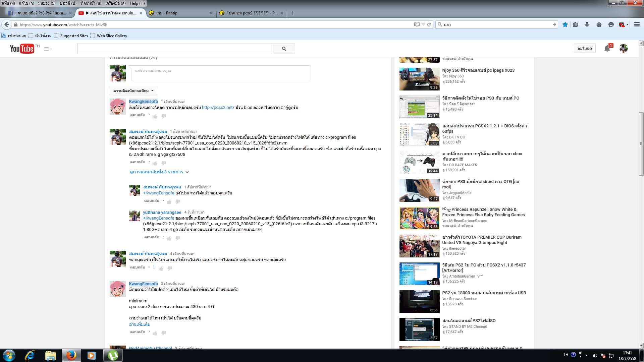Image resolution: width=644 pixels, height=362 pixels.
Task: Click the page vertical scrollbar thumb
Action: point(641,144)
